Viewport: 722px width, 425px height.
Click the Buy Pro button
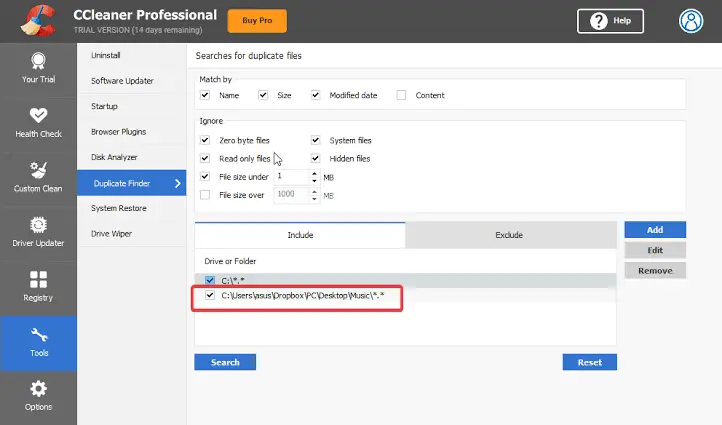click(257, 21)
